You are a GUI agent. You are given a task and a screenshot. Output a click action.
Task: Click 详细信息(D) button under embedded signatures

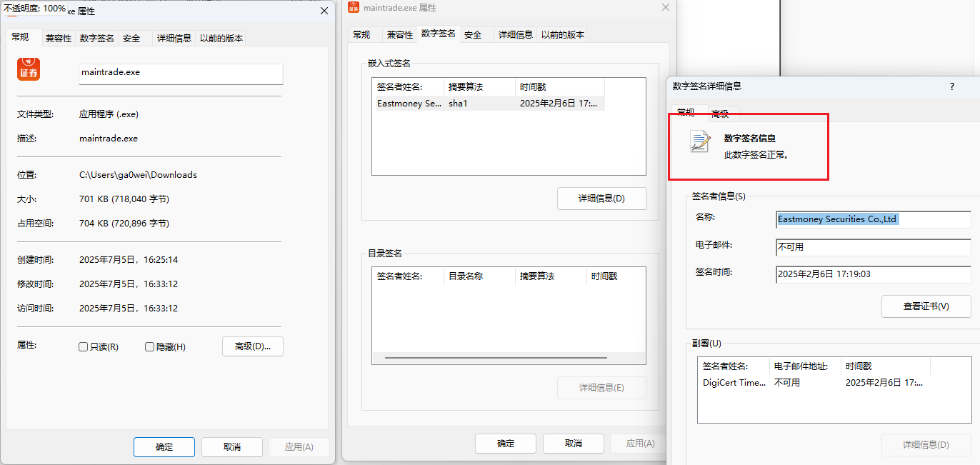[x=602, y=199]
